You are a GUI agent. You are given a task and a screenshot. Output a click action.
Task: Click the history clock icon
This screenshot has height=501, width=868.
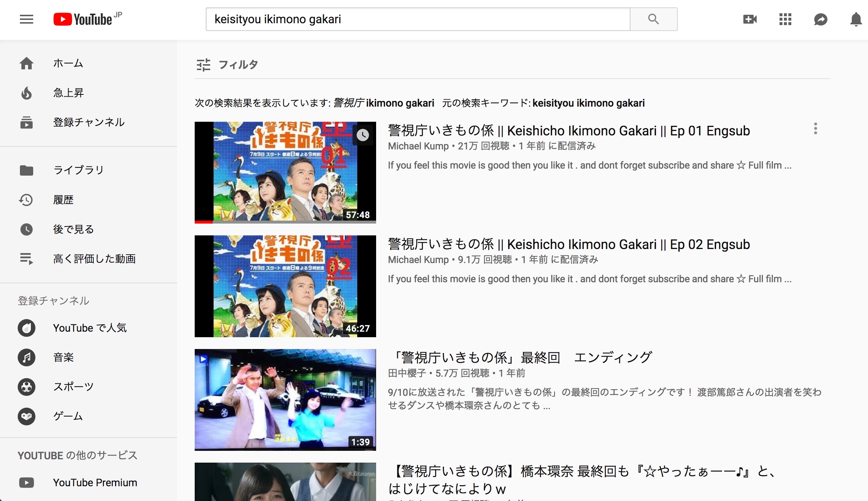click(27, 200)
